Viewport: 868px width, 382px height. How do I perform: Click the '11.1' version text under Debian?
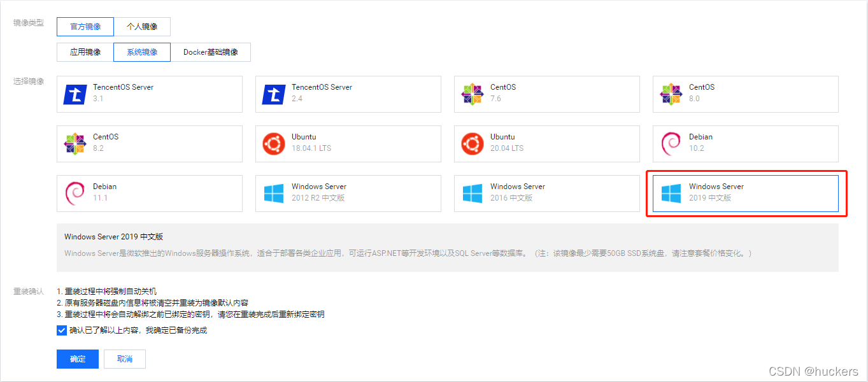(x=100, y=198)
